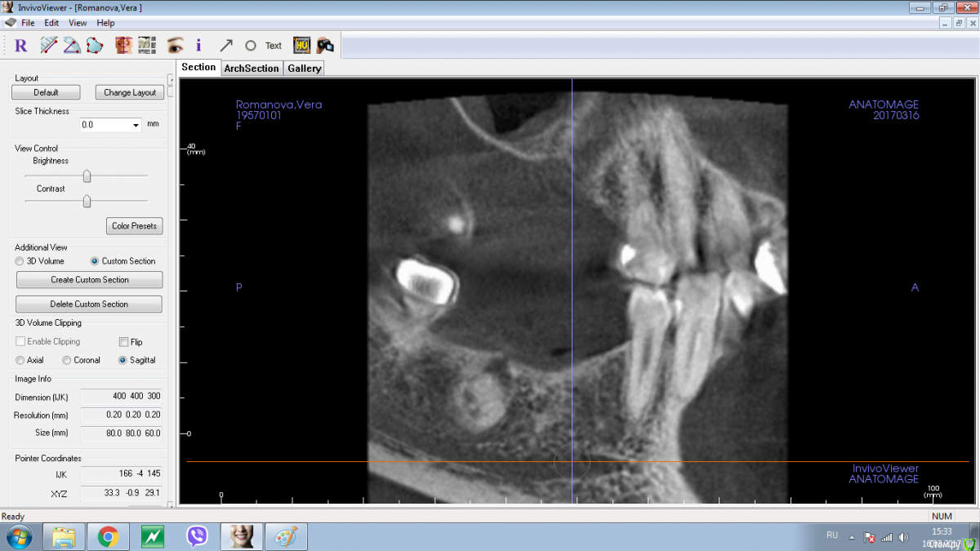980x551 pixels.
Task: Click the purple R reset view icon
Action: (21, 46)
